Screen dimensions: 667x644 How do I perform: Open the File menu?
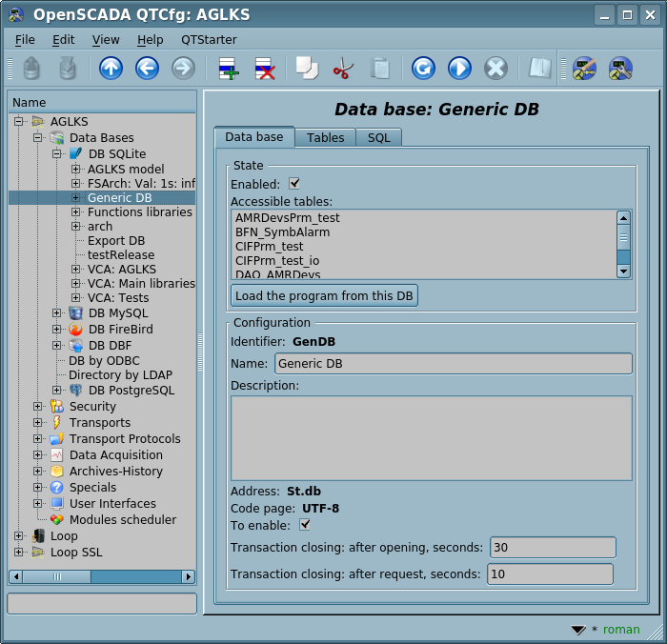point(25,40)
